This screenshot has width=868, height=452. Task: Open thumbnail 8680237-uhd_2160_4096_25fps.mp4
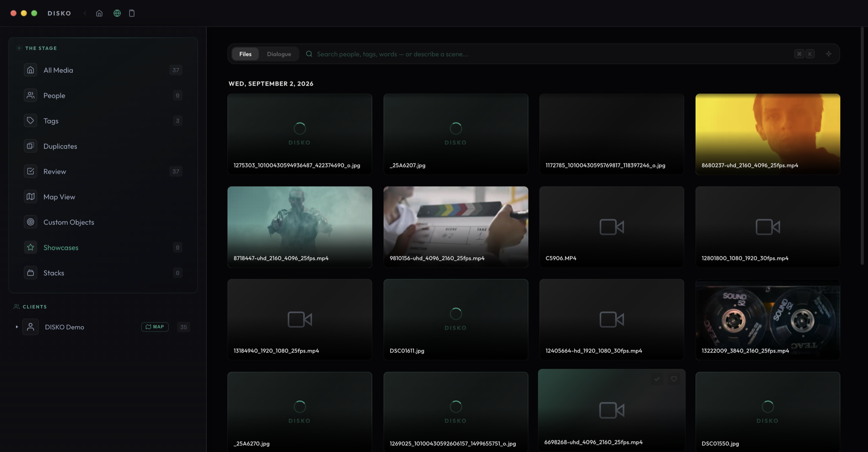click(768, 134)
